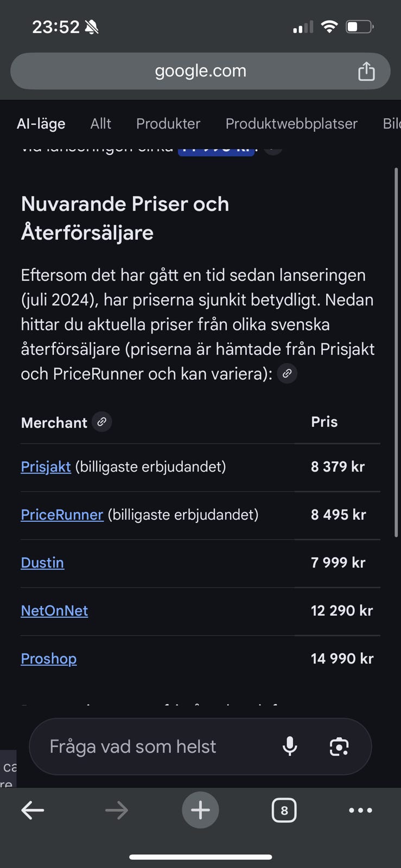Open the three-dot browser menu

(x=360, y=810)
